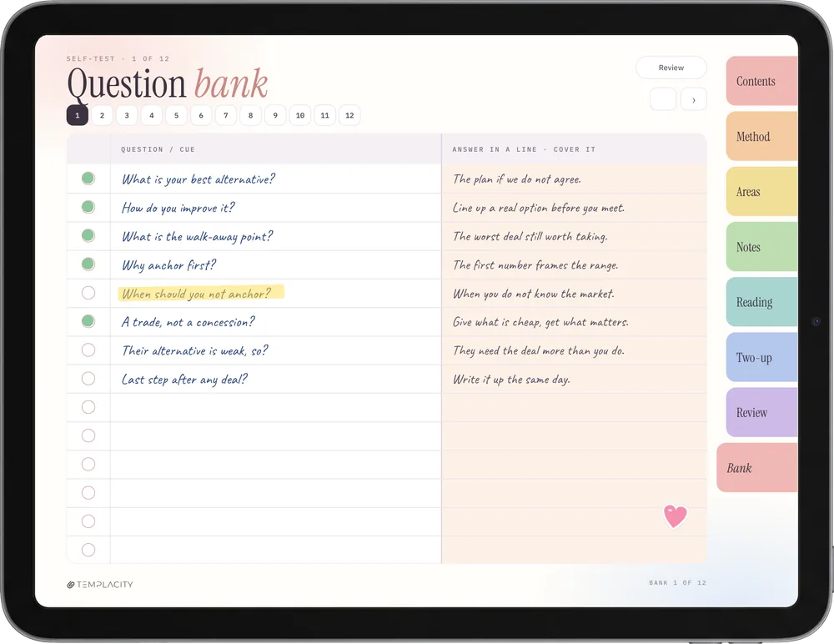Click answer 'When you do not know the market.'
The width and height of the screenshot is (834, 644).
[x=534, y=294]
